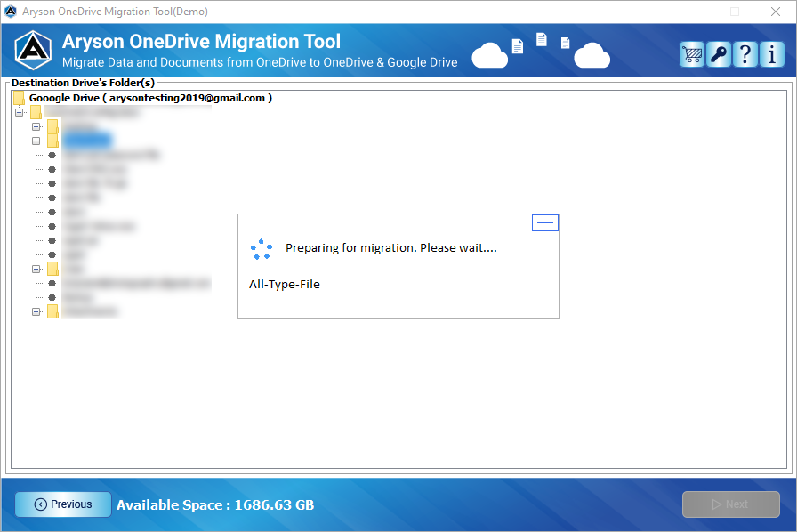This screenshot has width=797, height=532.
Task: Select Gooogle Drive arysontesting2019@gmail.com entry
Action: tap(150, 98)
